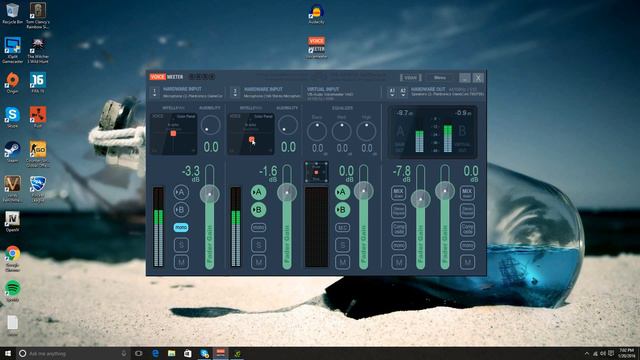Screen dimensions: 640x360
Task: Disable bus A on hardware input 2
Action: 258,192
